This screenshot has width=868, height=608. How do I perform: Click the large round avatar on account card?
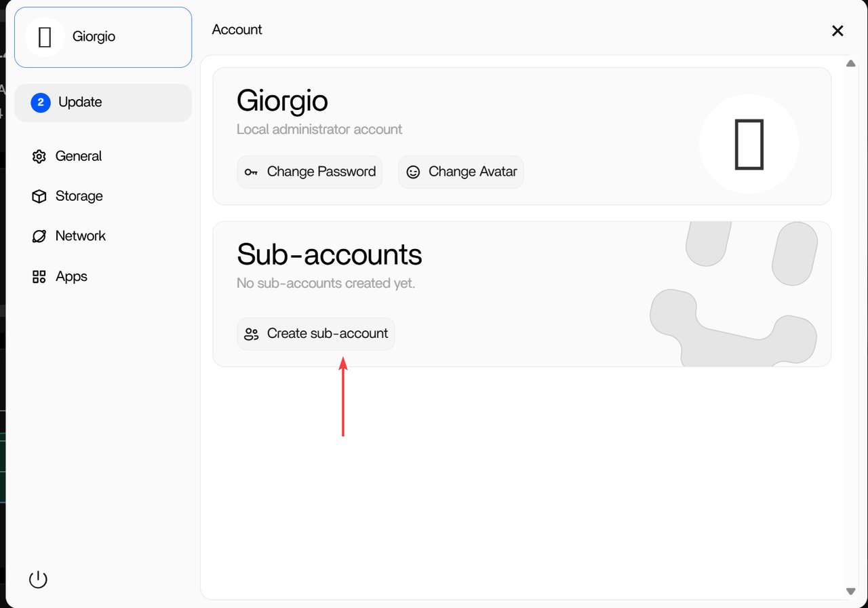click(749, 144)
